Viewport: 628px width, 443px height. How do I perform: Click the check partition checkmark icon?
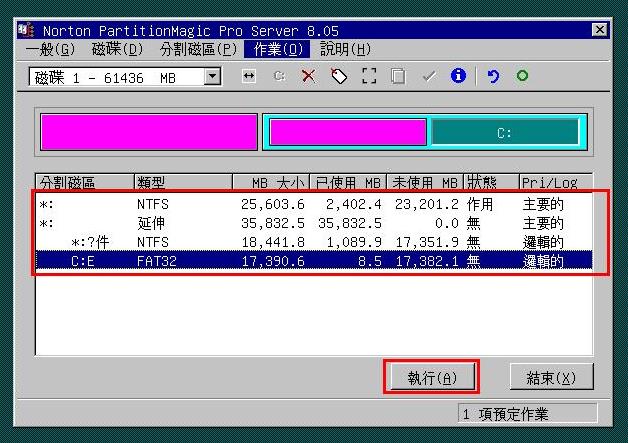(x=429, y=76)
